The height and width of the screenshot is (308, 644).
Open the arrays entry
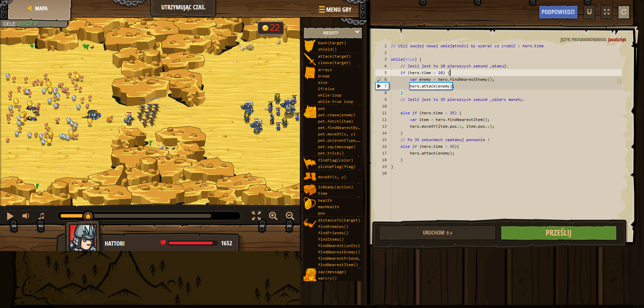[325, 70]
